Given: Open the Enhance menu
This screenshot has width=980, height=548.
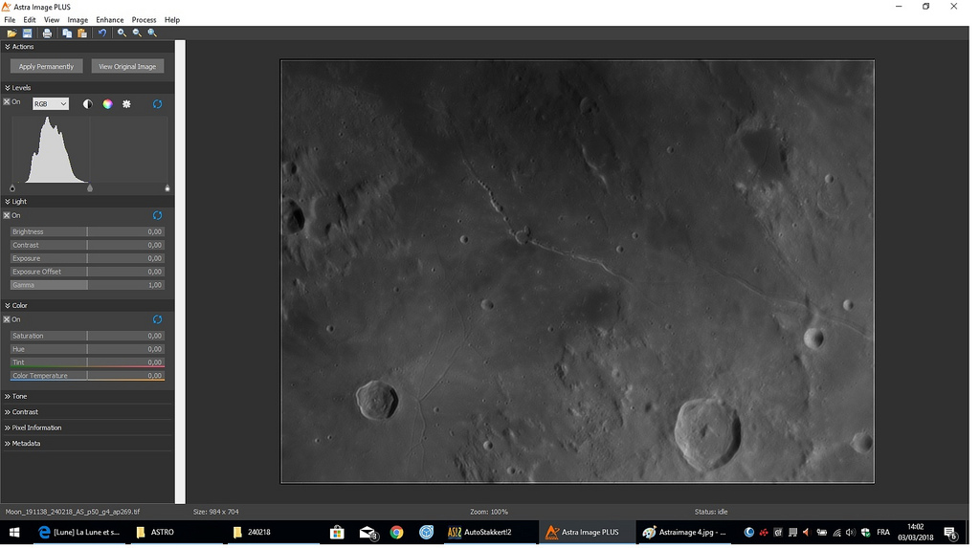Looking at the screenshot, I should pos(110,20).
